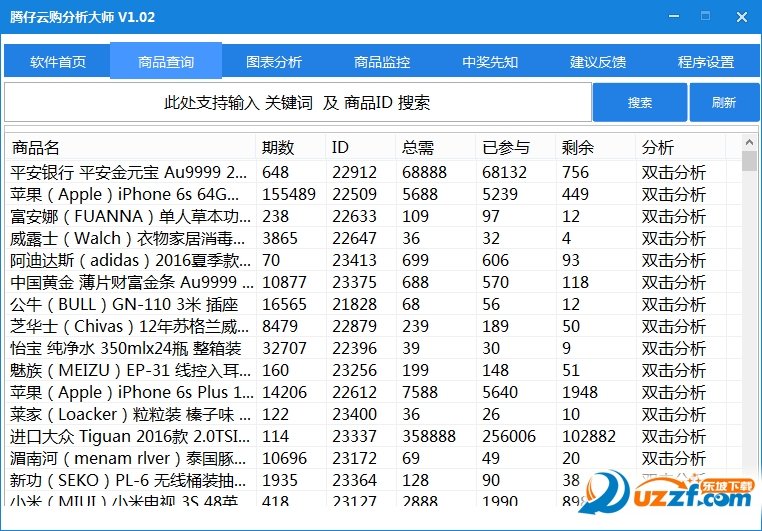Select the iPhone 6s 64G product row
This screenshot has width=762, height=531.
[x=374, y=194]
